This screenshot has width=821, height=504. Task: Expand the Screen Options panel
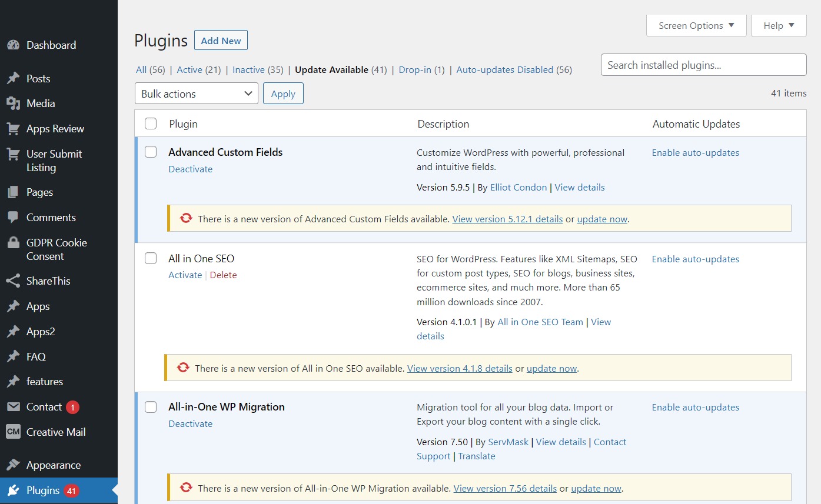tap(696, 26)
